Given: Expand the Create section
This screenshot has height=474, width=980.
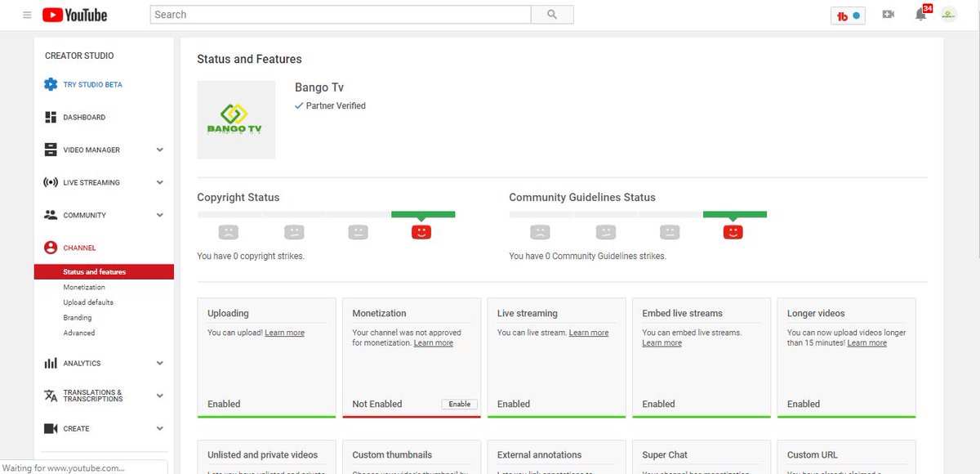Looking at the screenshot, I should 160,428.
